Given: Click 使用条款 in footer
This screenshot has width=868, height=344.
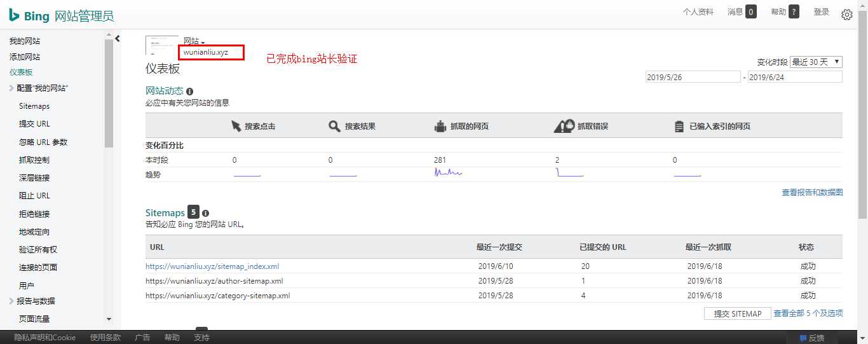Looking at the screenshot, I should pos(105,337).
